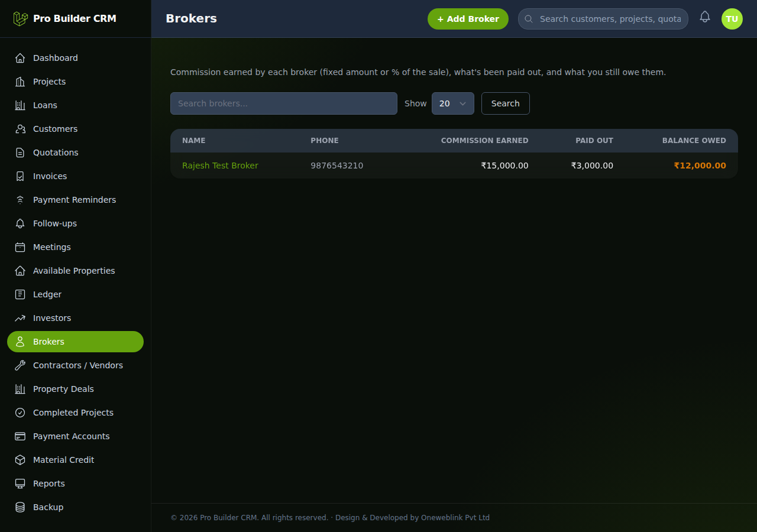Click the Meetings calendar icon

tap(20, 247)
